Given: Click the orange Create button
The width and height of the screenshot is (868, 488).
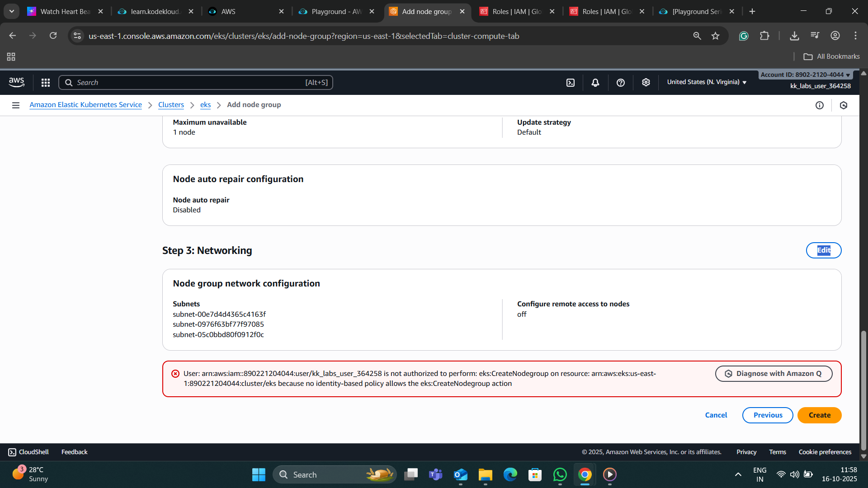Looking at the screenshot, I should pyautogui.click(x=819, y=415).
